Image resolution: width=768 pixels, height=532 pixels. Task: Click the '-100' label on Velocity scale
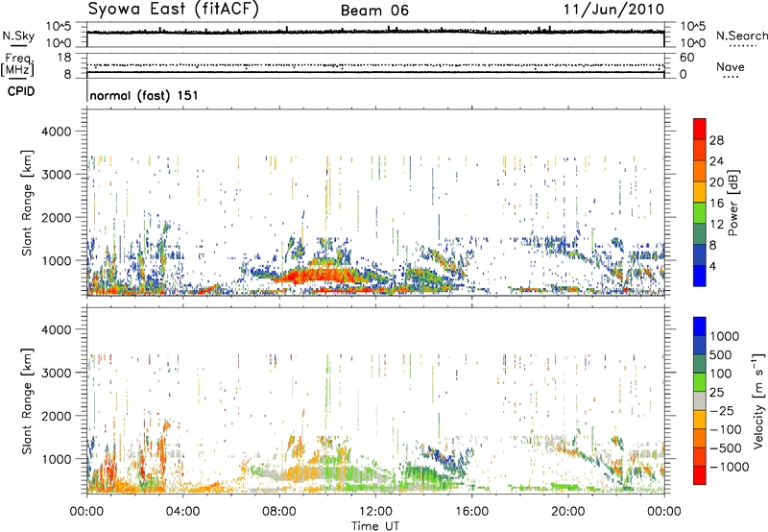coord(726,429)
